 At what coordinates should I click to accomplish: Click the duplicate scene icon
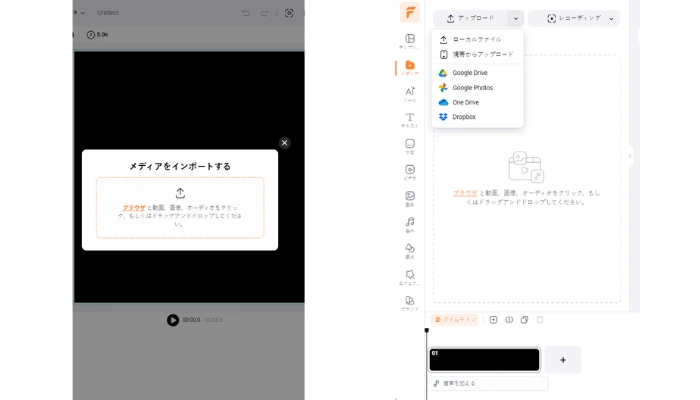(x=525, y=320)
